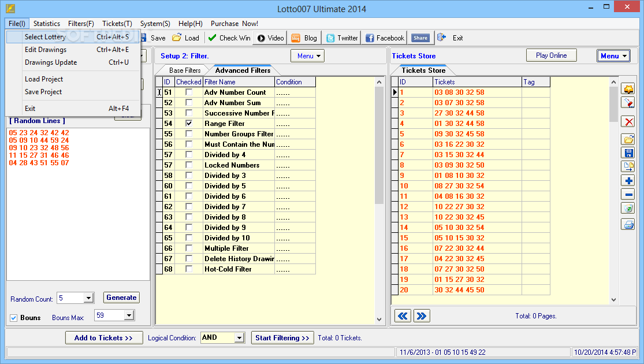
Task: Open the Statistics menu
Action: 46,24
